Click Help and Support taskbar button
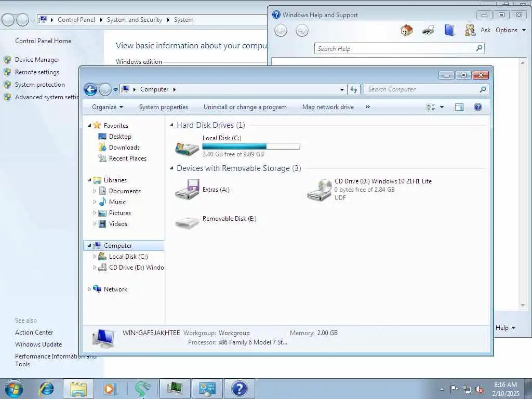Viewport: 532px width, 399px height. click(x=240, y=389)
